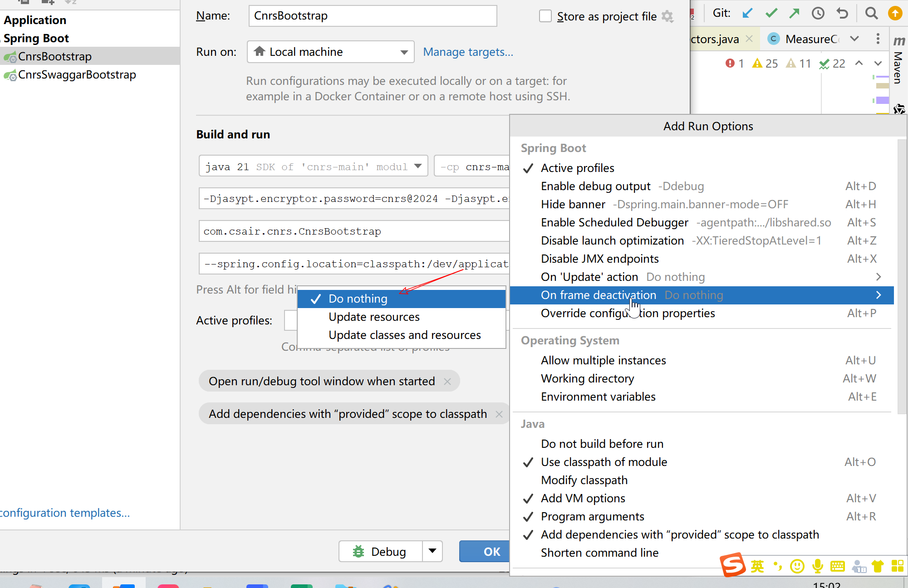Click the rollback undo icon
This screenshot has height=588, width=908.
coord(842,13)
